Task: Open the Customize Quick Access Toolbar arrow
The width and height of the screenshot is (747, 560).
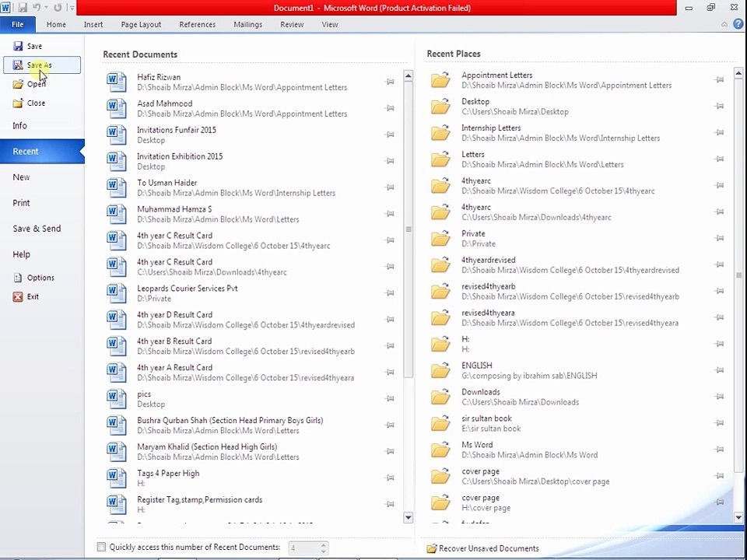Action: (72, 8)
